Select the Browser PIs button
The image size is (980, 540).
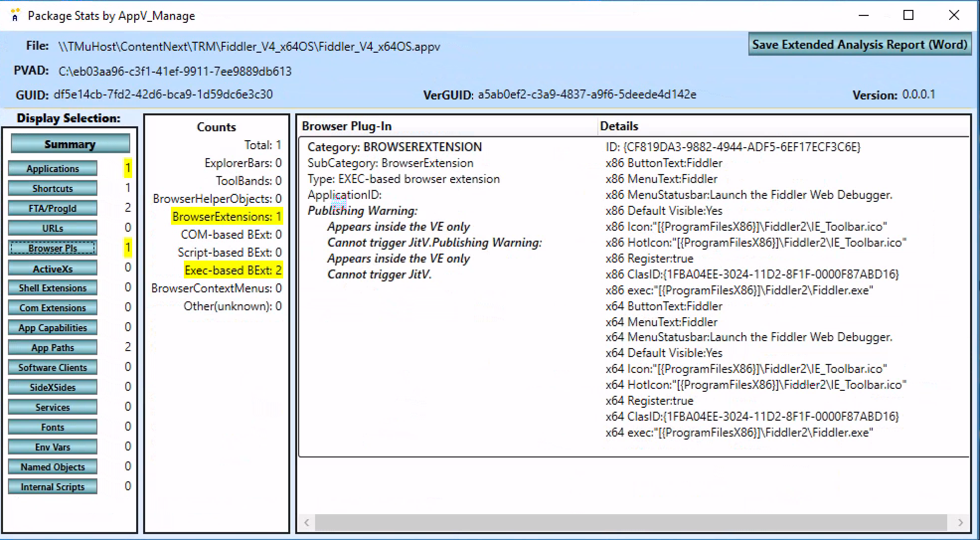coord(53,248)
